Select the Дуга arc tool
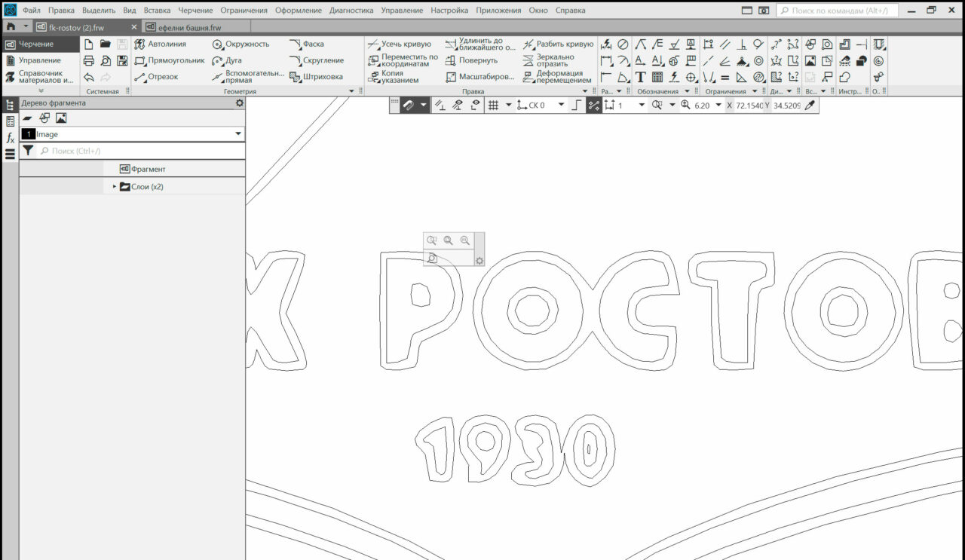965x560 pixels. [227, 60]
